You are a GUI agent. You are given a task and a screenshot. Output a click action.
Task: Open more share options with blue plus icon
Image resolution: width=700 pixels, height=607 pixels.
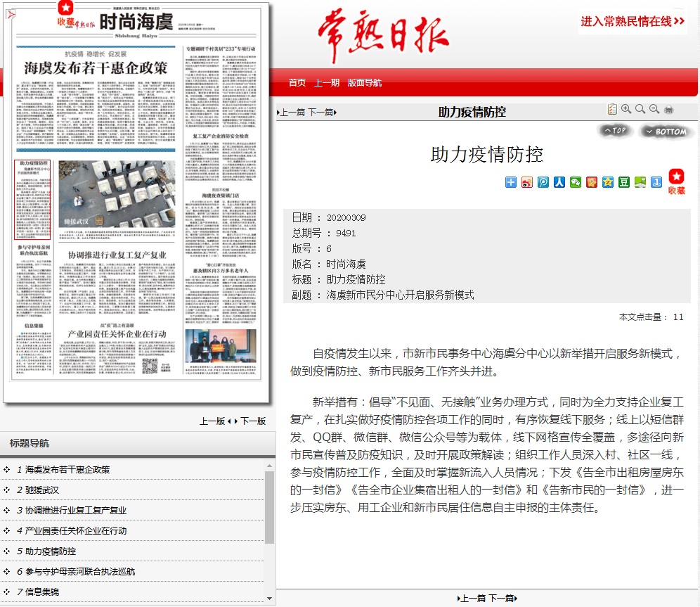[x=511, y=181]
